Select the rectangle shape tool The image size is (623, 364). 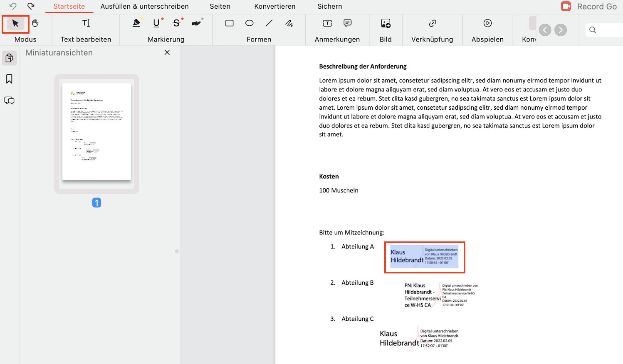click(x=230, y=23)
